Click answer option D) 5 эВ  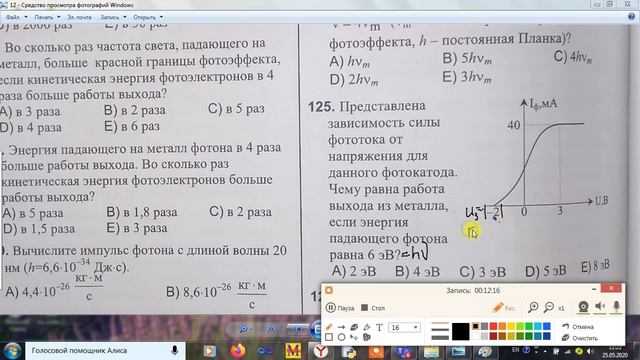(546, 270)
